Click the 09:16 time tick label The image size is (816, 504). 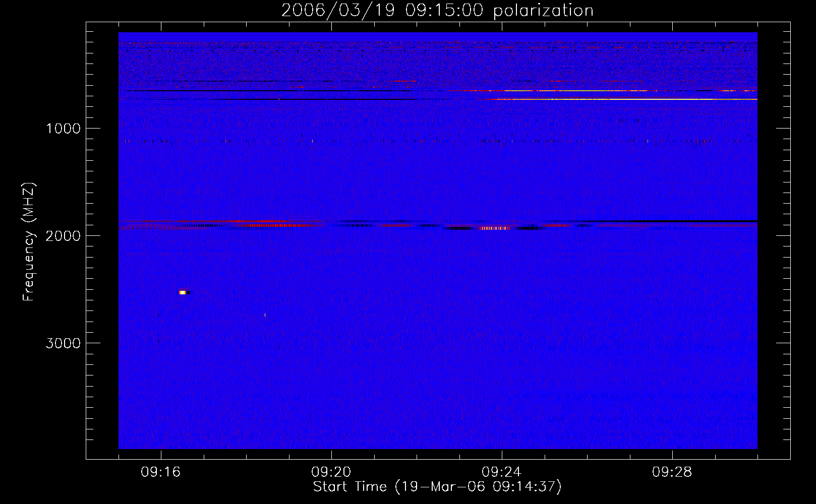(161, 472)
